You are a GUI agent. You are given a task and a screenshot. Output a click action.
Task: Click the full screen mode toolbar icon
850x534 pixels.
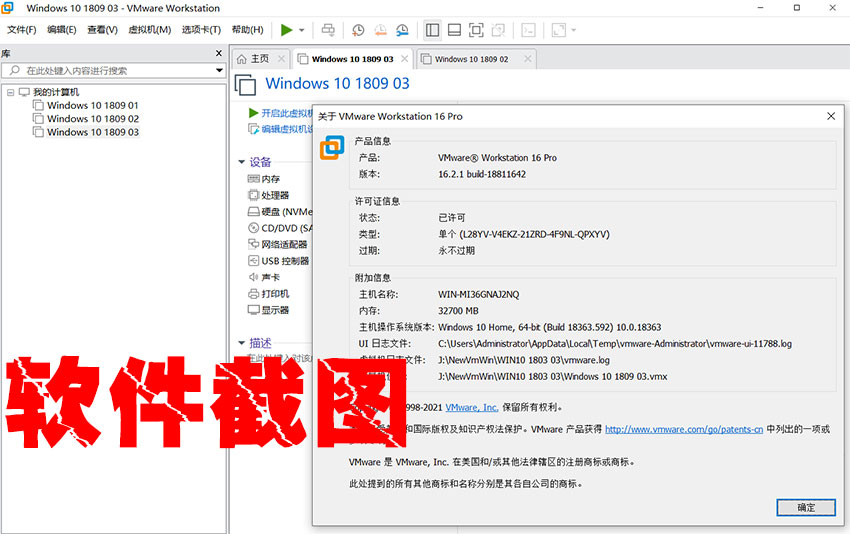point(476,30)
